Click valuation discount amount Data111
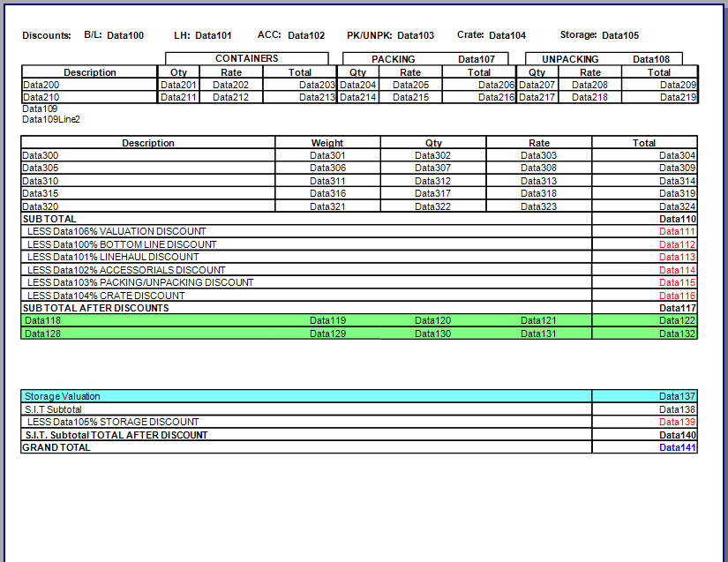Viewport: 728px width, 562px height. (x=678, y=231)
